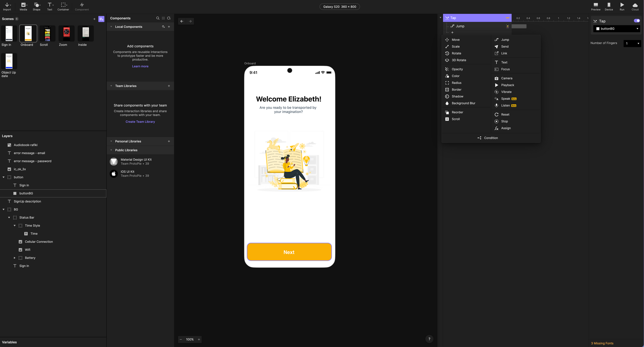Select the Container tool
644x347 pixels.
pyautogui.click(x=63, y=6)
